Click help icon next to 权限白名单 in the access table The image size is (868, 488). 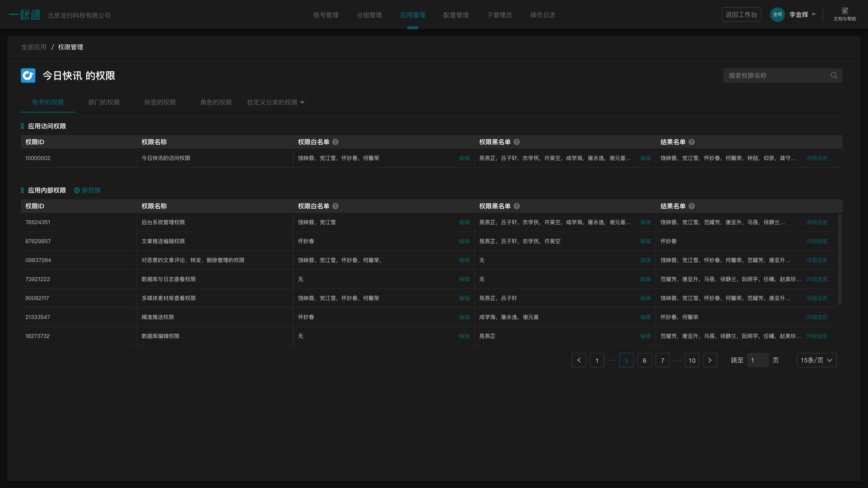(336, 142)
